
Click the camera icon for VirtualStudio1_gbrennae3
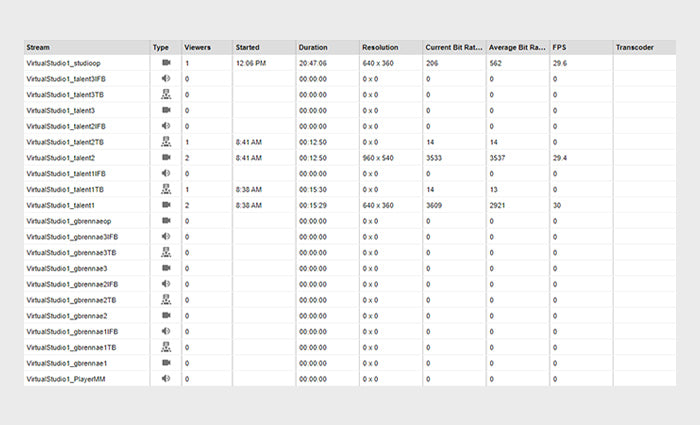click(x=166, y=268)
